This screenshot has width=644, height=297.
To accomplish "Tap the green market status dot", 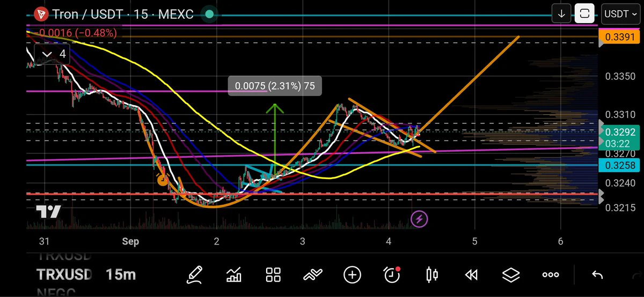I will pyautogui.click(x=209, y=14).
